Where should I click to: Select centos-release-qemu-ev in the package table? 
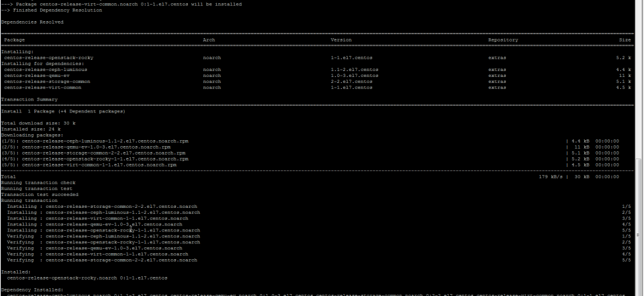(37, 76)
